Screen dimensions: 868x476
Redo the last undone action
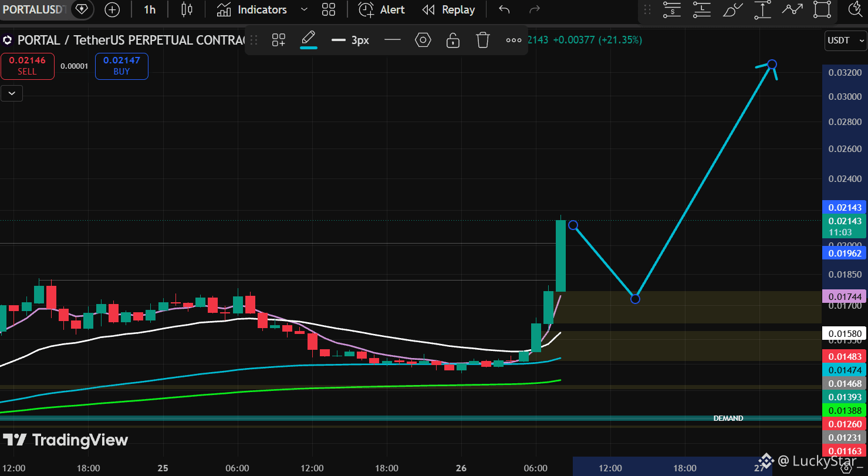pos(534,9)
